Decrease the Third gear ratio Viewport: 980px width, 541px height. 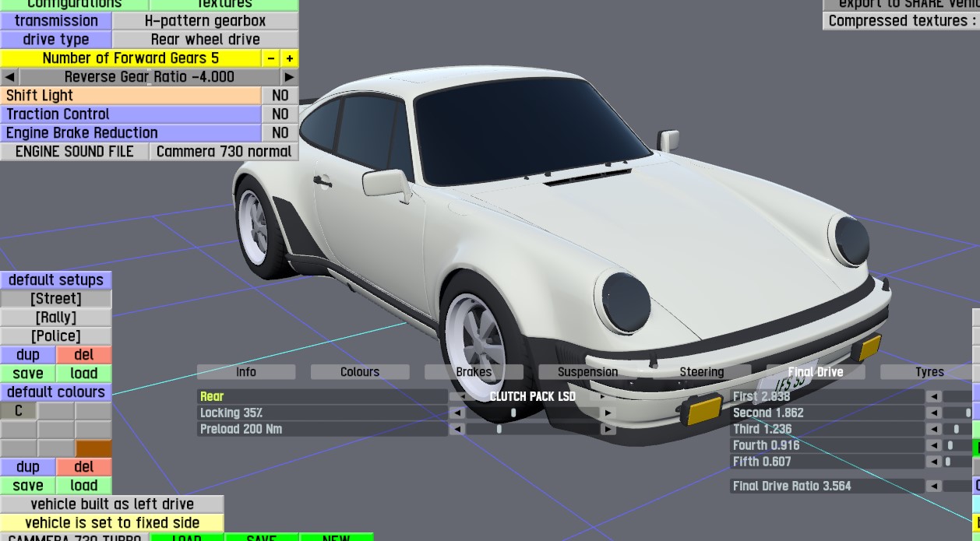(933, 429)
